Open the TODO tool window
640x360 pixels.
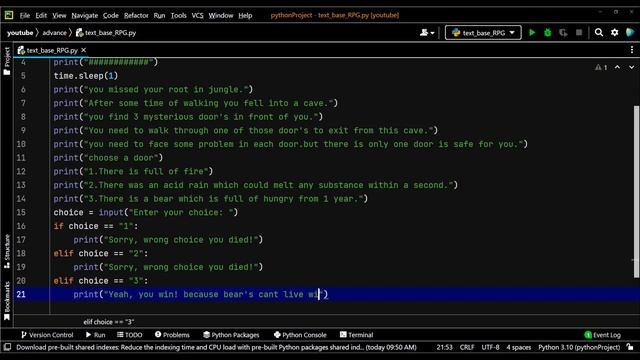(x=129, y=335)
